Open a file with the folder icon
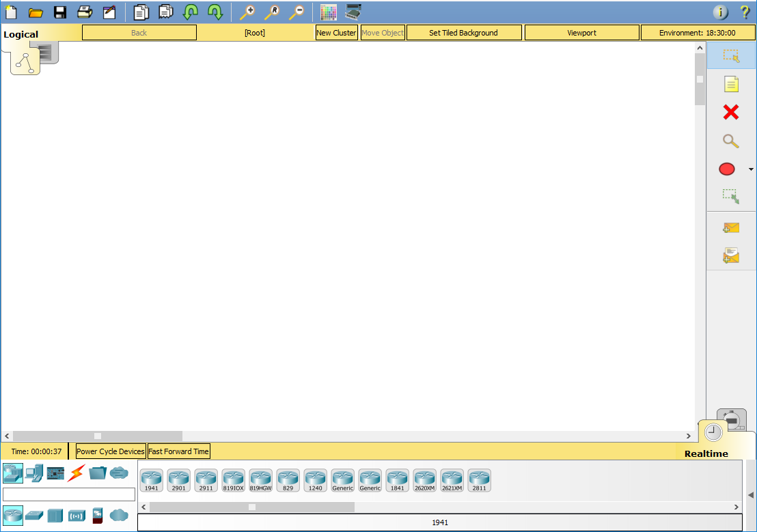Screen dimensions: 757x532 click(36, 12)
